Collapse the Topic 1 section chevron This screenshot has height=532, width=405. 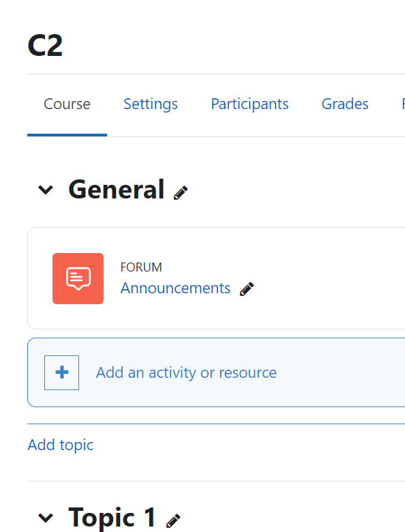coord(46,518)
